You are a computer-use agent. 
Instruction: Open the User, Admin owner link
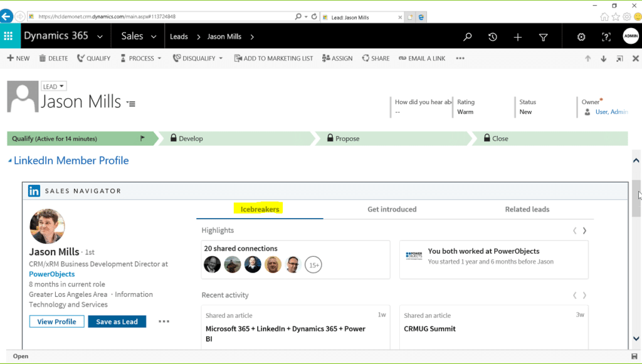(x=612, y=112)
